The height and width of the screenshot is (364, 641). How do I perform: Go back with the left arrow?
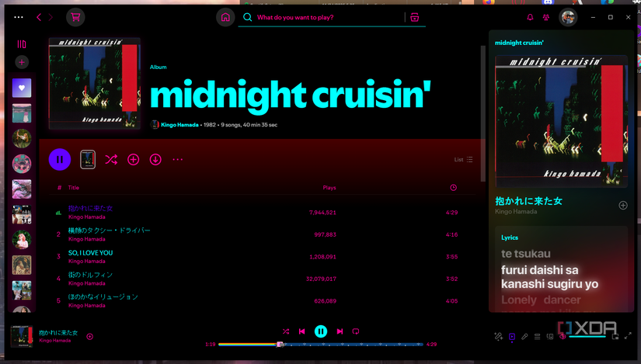(39, 17)
